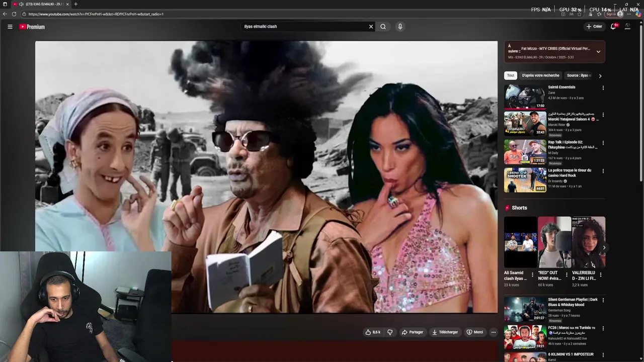644x362 pixels.
Task: Run the search with the magnifier icon
Action: (x=383, y=27)
